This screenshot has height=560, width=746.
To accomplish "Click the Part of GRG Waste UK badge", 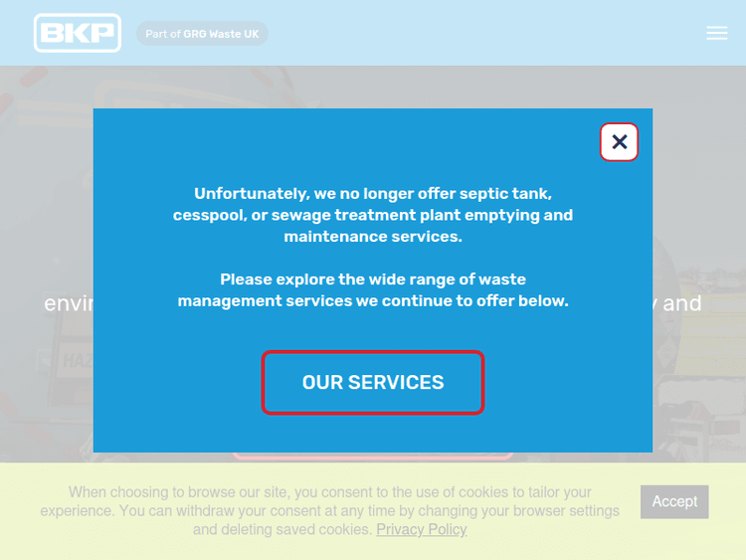I will point(202,34).
